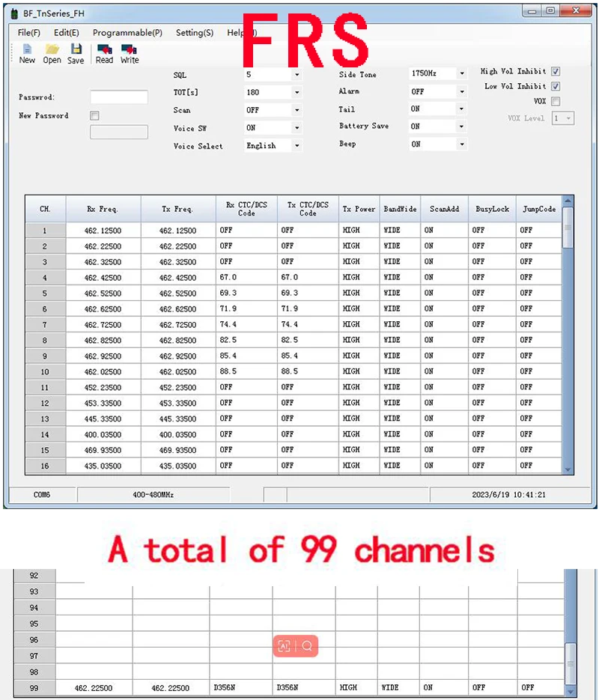The image size is (599, 700).
Task: Click the scroll up arrow of channel table
Action: [x=568, y=201]
